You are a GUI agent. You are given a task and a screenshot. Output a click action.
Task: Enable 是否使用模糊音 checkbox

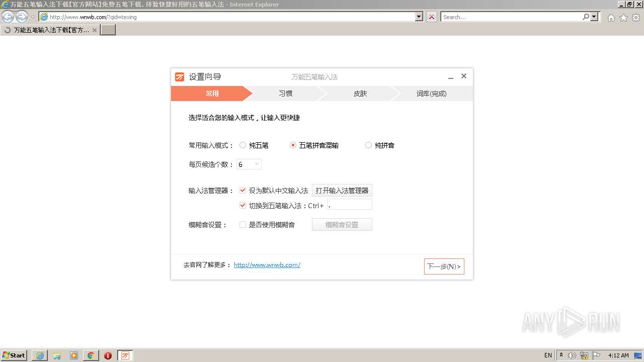[243, 225]
